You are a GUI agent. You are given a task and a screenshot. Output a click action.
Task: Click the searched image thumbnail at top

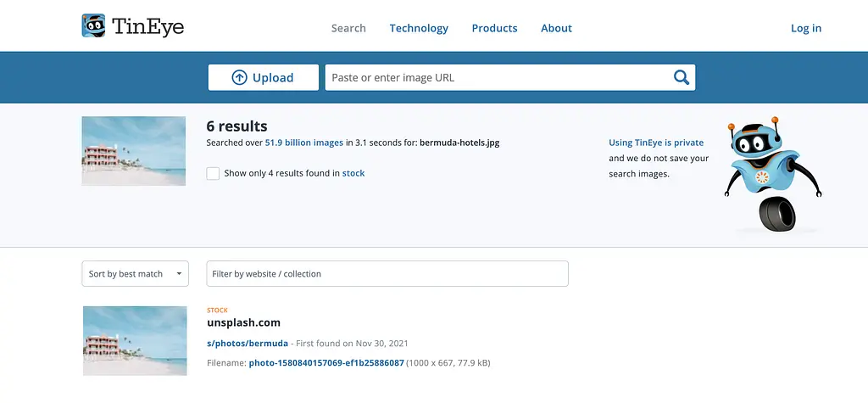tap(134, 151)
